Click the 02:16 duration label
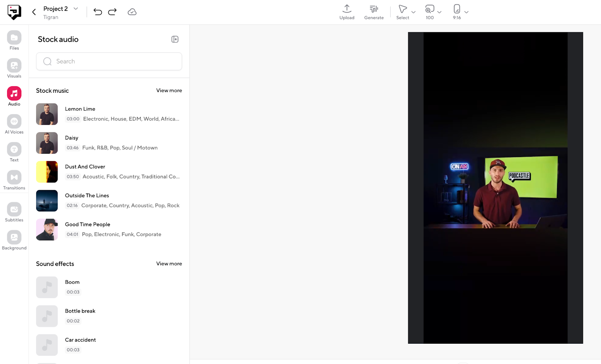601x364 pixels. (72, 205)
